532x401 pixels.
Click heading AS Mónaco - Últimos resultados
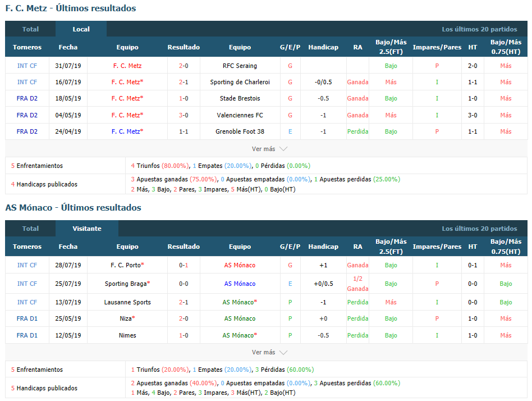74,207
